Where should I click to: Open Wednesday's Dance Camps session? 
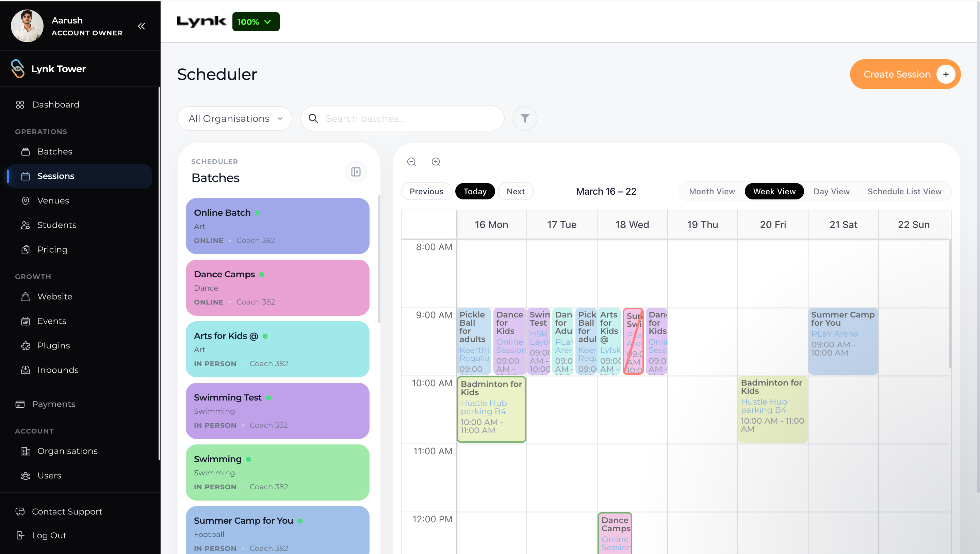pyautogui.click(x=615, y=533)
